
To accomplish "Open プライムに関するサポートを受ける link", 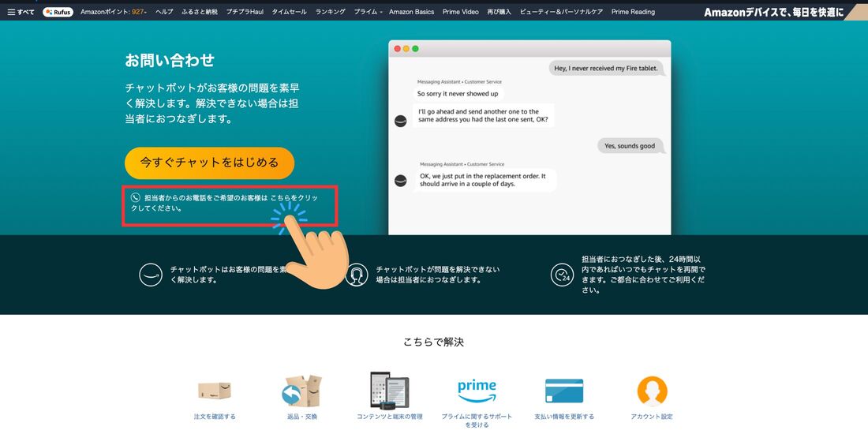I will pos(477,421).
